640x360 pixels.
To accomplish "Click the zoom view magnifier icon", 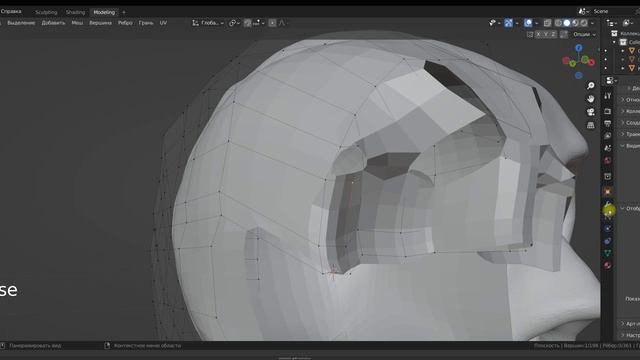I will pyautogui.click(x=591, y=86).
